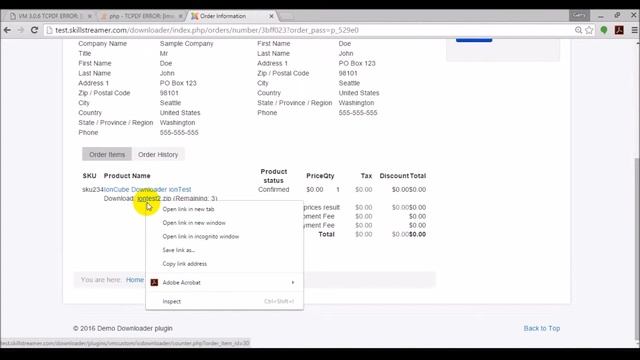
Task: Close the VM 3.0.6 TCPDF ERROR tab
Action: pyautogui.click(x=89, y=16)
